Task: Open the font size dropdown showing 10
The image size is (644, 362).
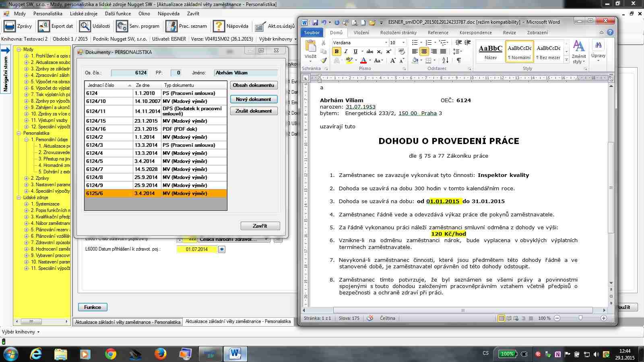Action: click(x=403, y=43)
